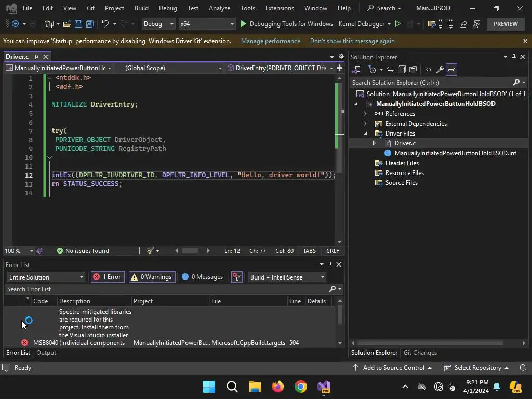This screenshot has height=399, width=532.
Task: Open the Analyze menu
Action: pos(219,8)
